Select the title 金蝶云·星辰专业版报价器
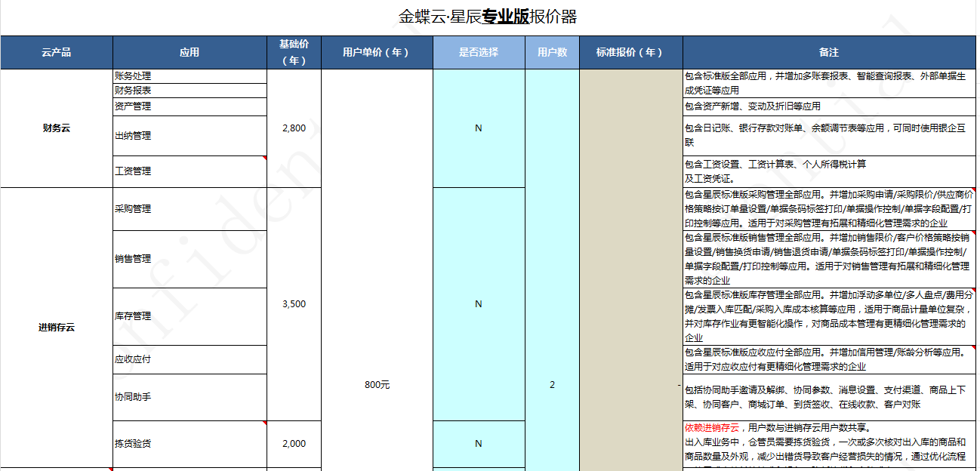Viewport: 980px width, 471px height. coord(490,12)
